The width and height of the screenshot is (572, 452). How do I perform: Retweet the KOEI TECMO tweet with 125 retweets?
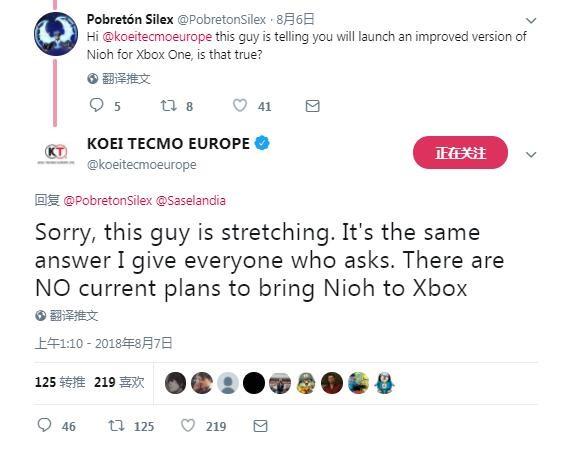tap(116, 425)
